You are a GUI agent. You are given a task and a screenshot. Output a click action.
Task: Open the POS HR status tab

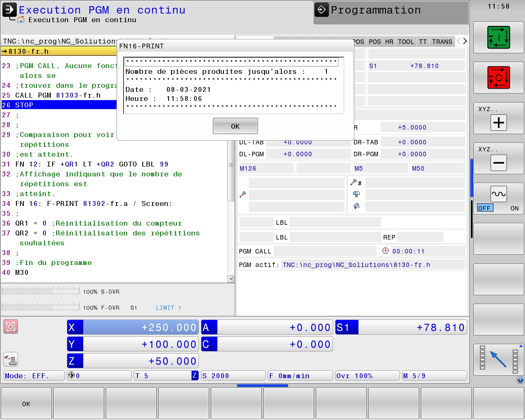click(381, 41)
